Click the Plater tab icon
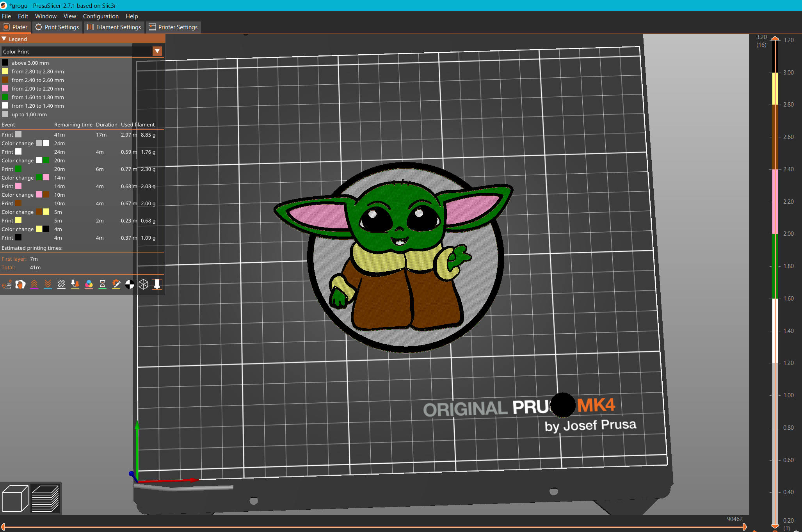The height and width of the screenshot is (532, 802). pos(6,27)
